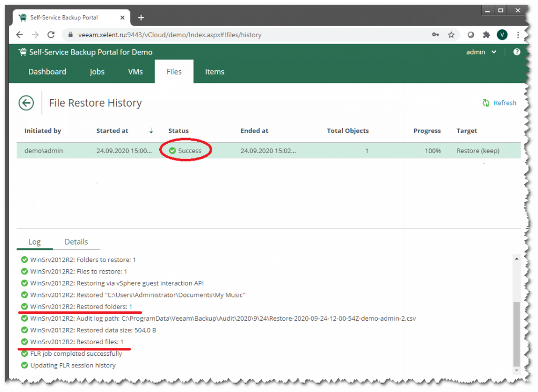
Task: Click the log scrollbar down arrow
Action: (x=516, y=370)
